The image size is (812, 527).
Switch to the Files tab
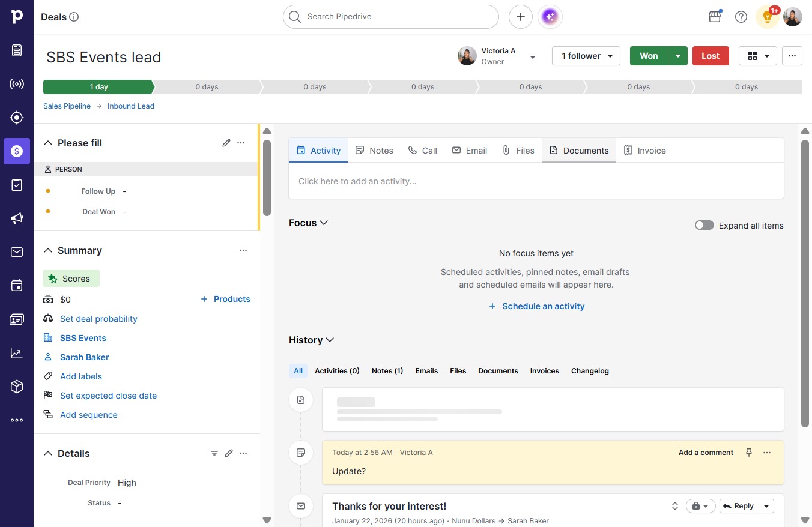(x=518, y=151)
